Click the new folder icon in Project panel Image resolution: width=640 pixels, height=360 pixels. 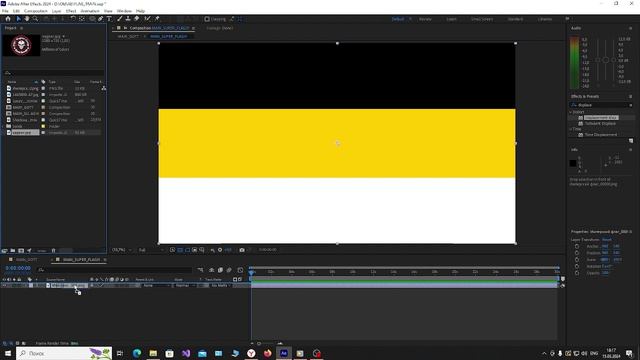[13, 250]
